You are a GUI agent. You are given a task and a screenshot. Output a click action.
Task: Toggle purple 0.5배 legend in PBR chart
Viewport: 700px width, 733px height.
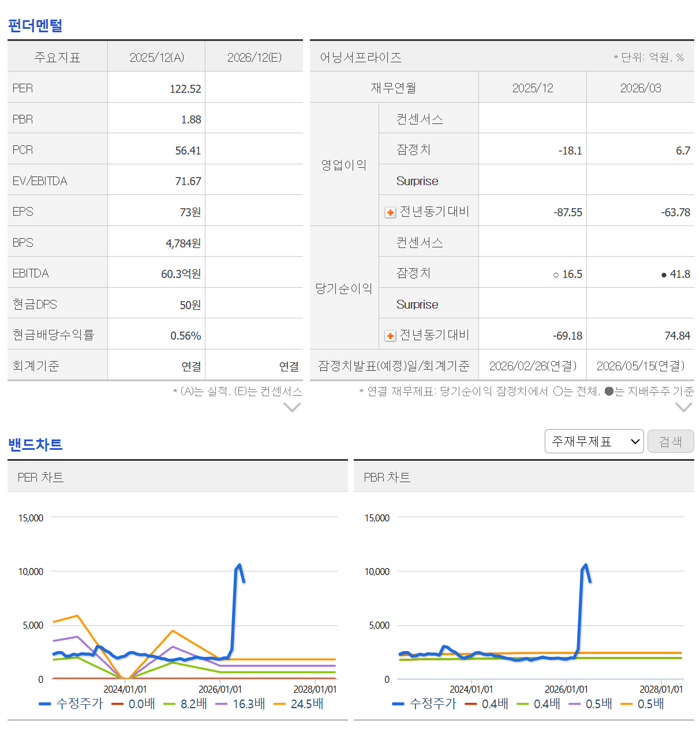tap(590, 704)
